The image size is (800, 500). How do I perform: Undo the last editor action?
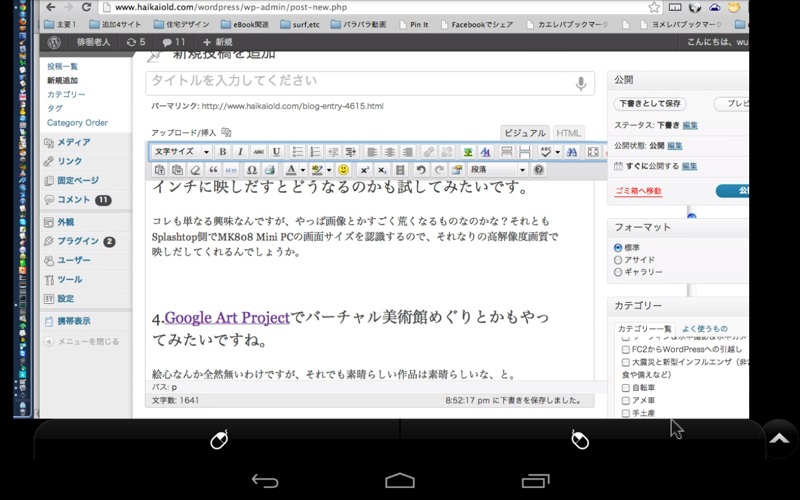421,169
